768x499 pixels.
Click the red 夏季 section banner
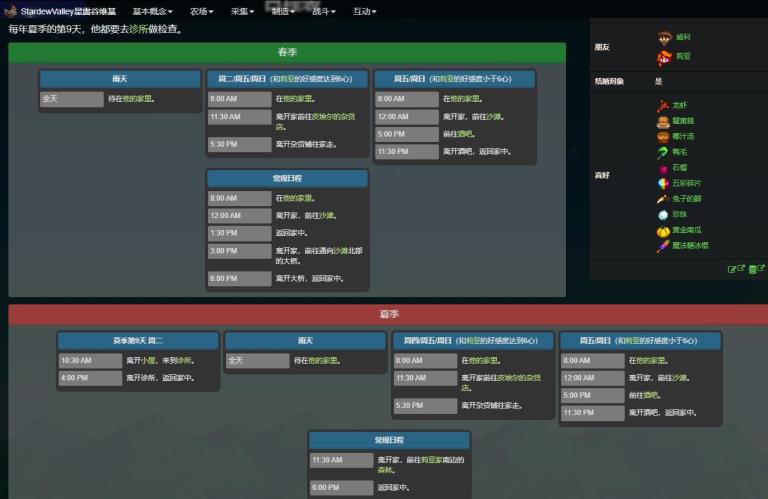[x=388, y=314]
